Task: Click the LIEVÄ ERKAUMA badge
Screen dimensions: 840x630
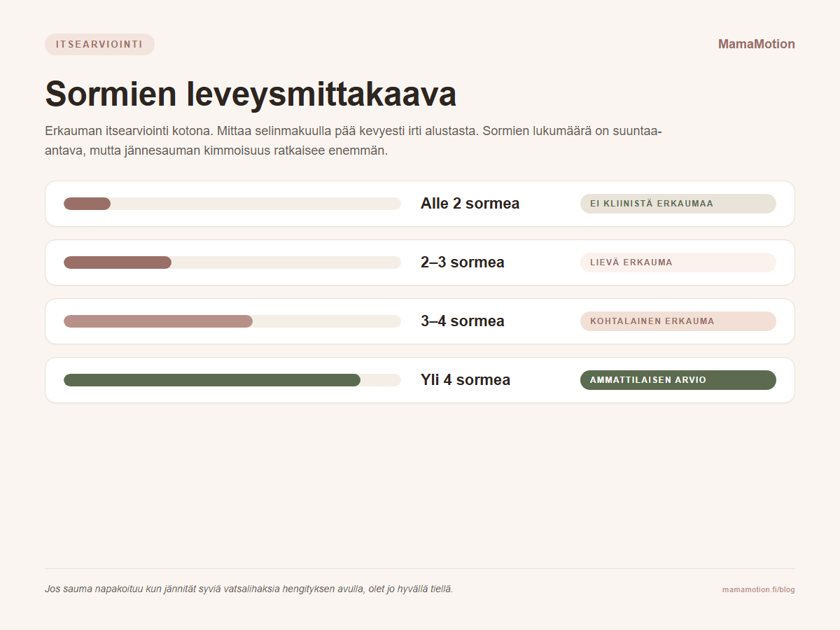Action: click(x=678, y=262)
